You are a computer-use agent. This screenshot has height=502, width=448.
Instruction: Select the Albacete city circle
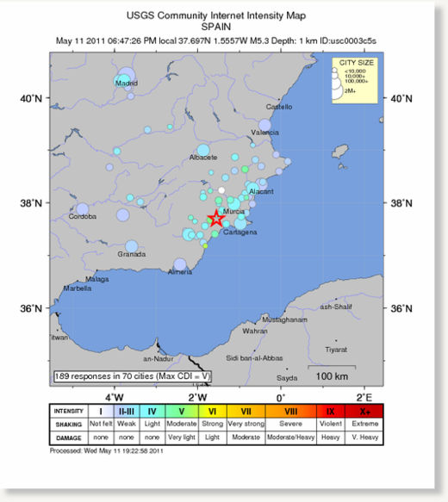[x=203, y=150]
